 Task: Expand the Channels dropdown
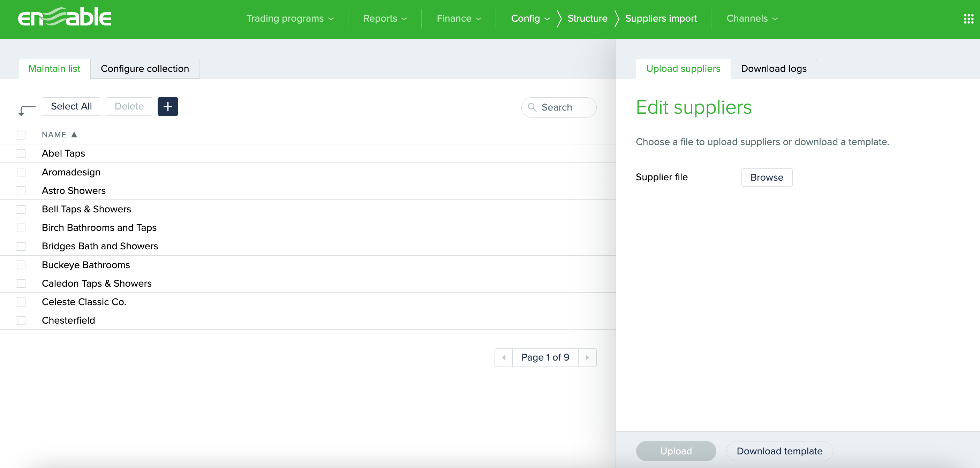tap(752, 18)
